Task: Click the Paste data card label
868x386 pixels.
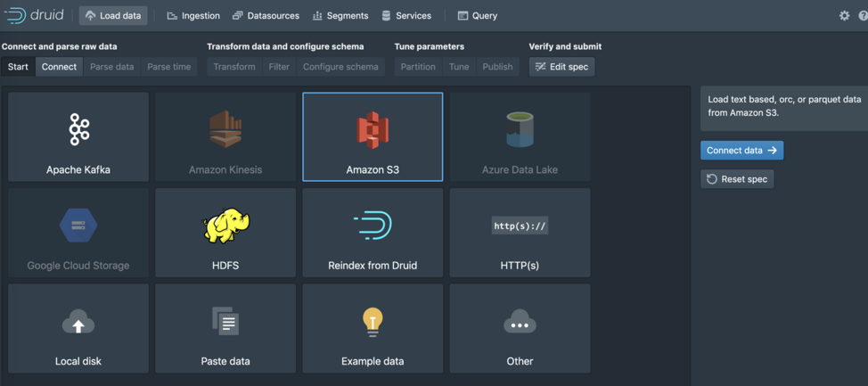Action: [x=225, y=362]
